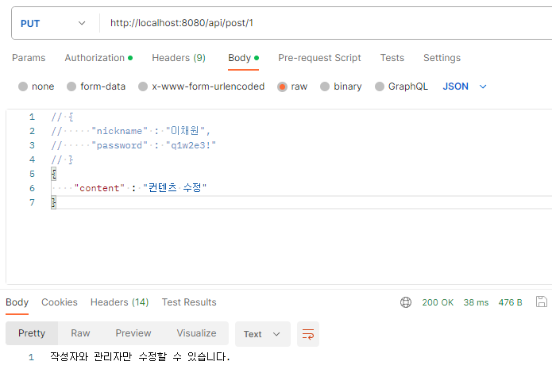This screenshot has height=392, width=552.
Task: Click the 476 B response size
Action: point(510,302)
